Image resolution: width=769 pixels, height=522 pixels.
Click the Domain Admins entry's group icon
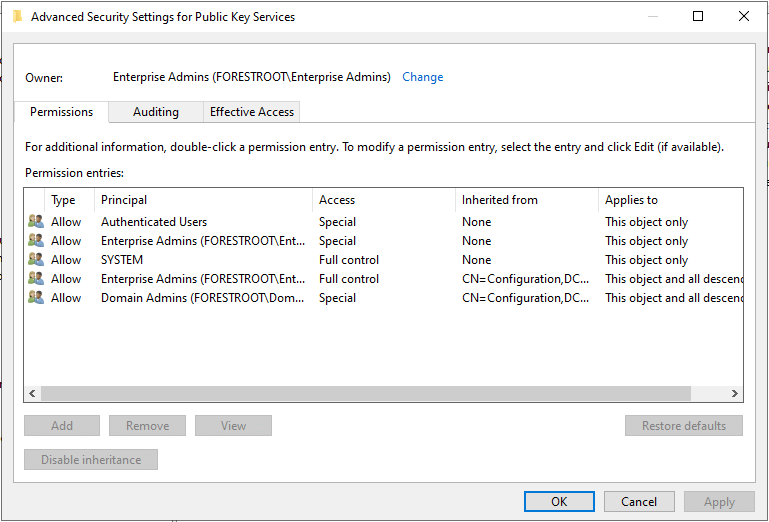pos(35,298)
